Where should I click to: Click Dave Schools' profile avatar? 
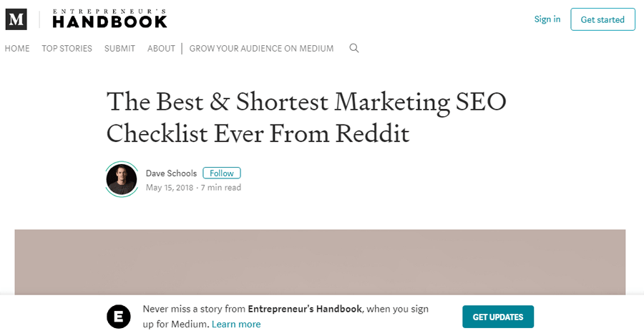pos(122,179)
